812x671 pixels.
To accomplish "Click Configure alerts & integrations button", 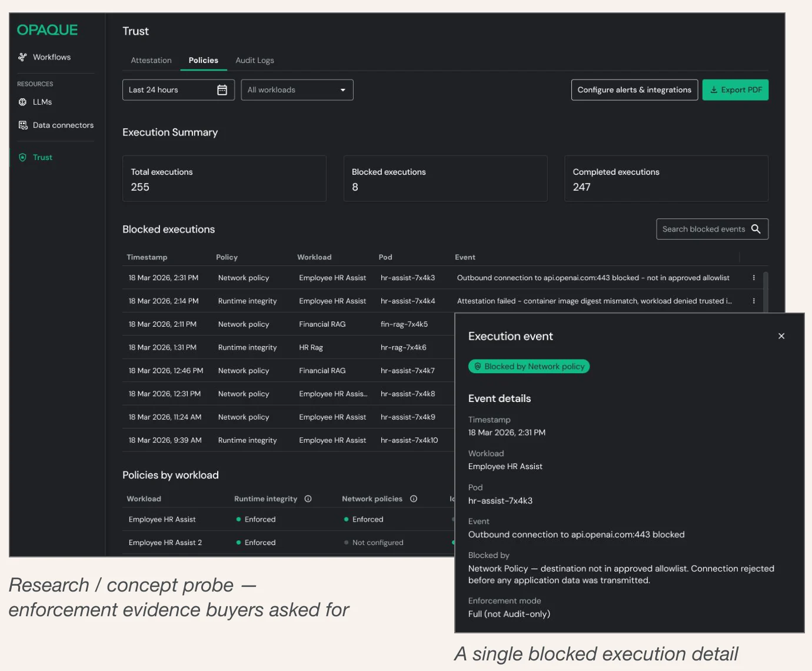I will pyautogui.click(x=634, y=90).
